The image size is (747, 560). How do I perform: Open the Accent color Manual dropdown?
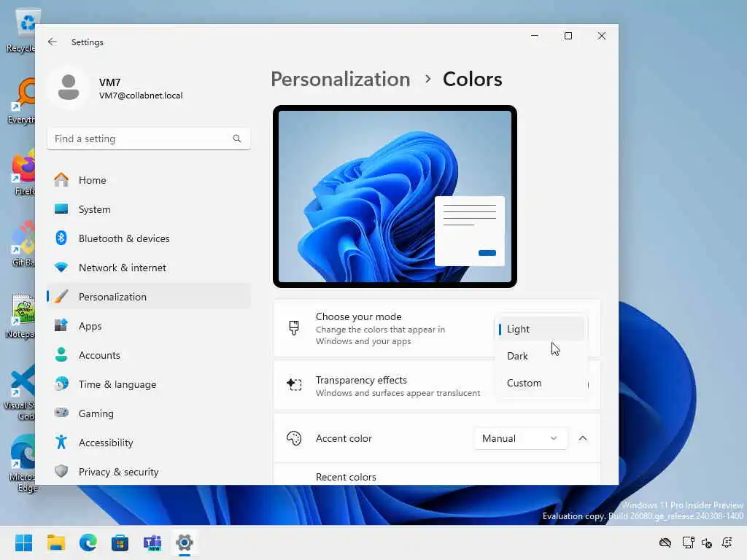pyautogui.click(x=520, y=438)
